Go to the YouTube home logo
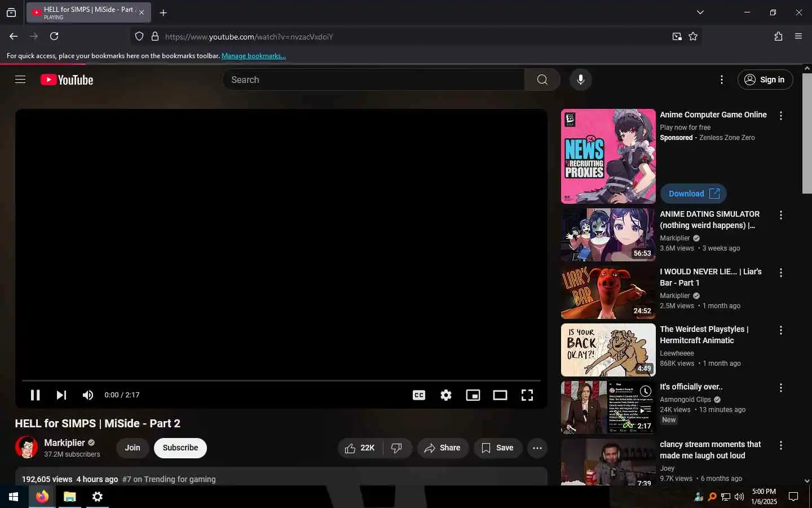 pos(67,80)
